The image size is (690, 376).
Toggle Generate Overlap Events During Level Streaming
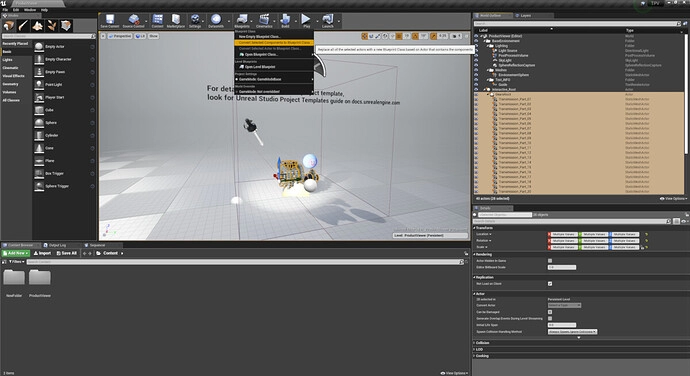coord(550,318)
